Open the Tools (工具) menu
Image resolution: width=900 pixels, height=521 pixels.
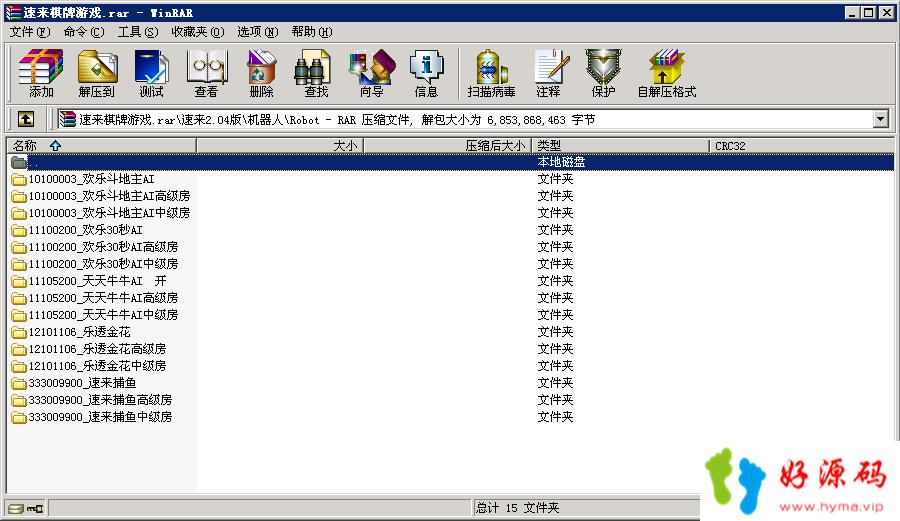pyautogui.click(x=138, y=32)
